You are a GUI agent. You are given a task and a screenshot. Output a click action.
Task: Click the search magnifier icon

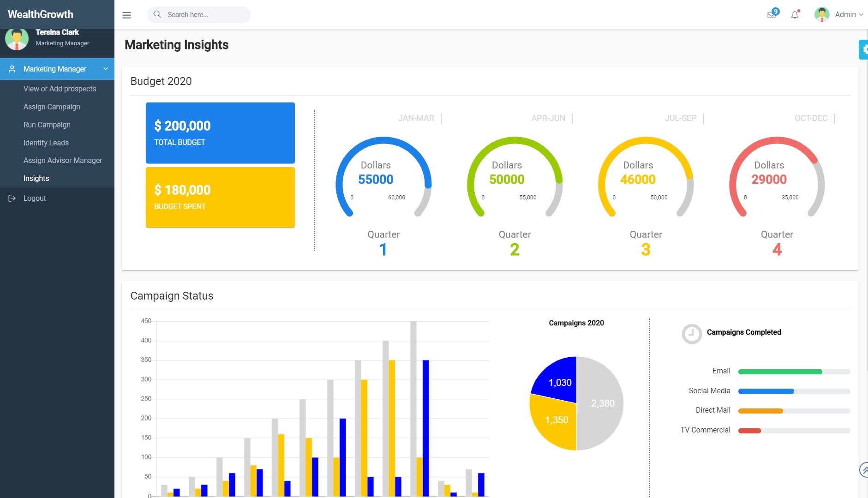[x=157, y=14]
